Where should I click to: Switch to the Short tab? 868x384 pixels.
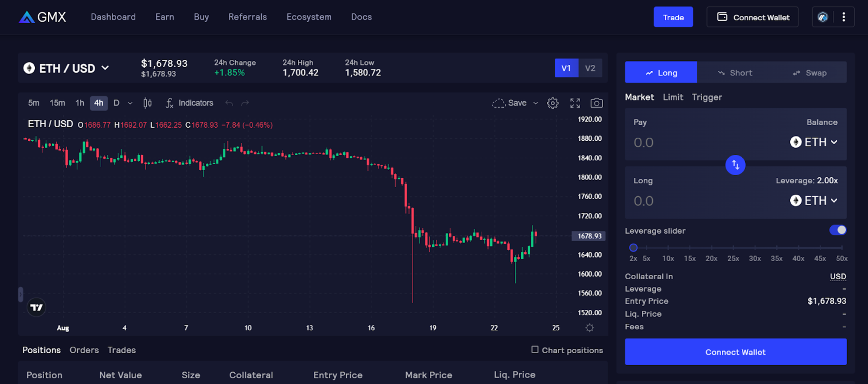735,73
